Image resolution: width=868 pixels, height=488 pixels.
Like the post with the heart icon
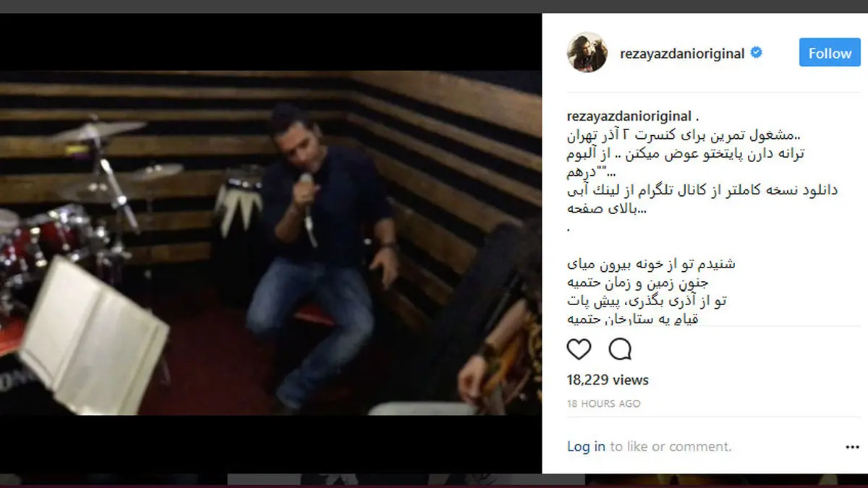click(579, 350)
